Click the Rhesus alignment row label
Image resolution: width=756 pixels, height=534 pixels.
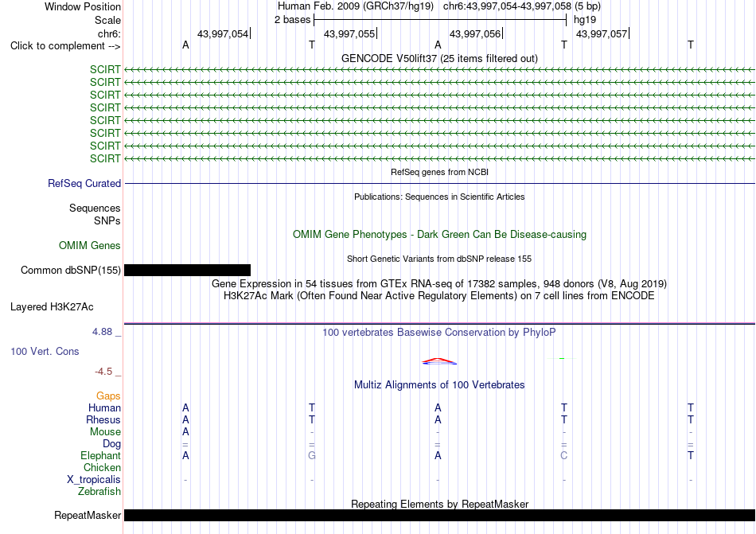tap(103, 419)
